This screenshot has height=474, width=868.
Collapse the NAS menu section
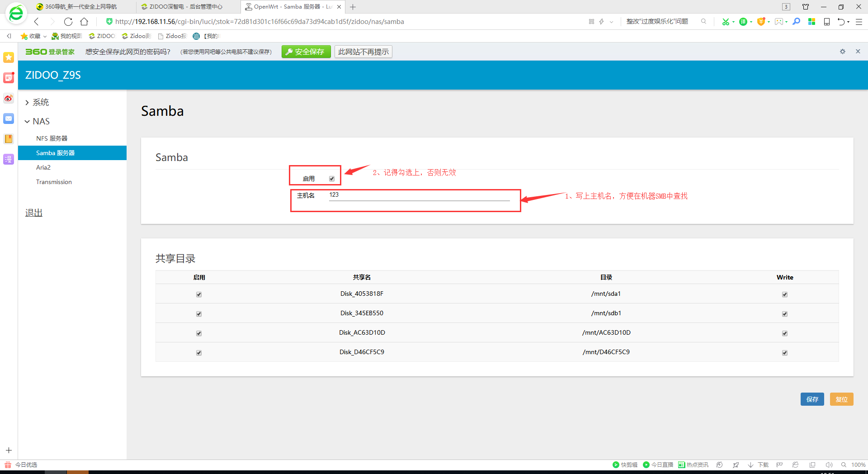pyautogui.click(x=41, y=121)
